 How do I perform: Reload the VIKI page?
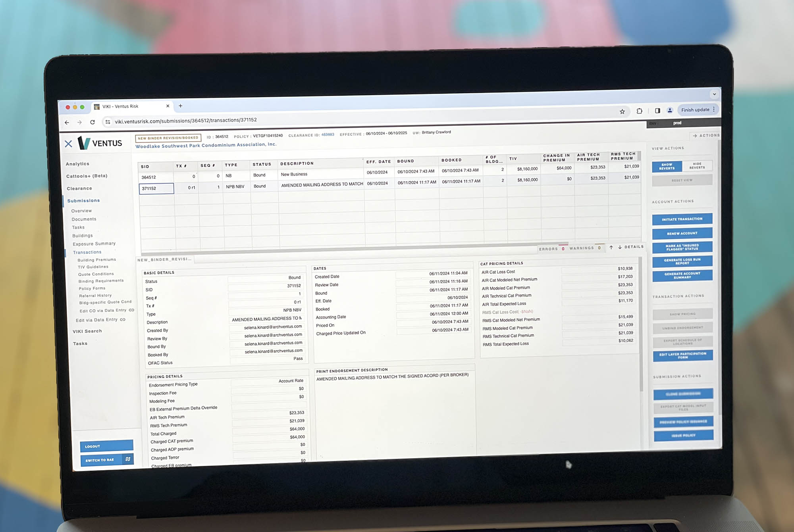coord(93,122)
